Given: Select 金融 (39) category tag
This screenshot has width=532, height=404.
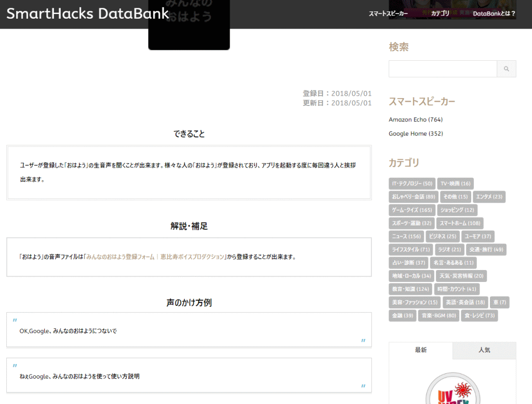Looking at the screenshot, I should (x=403, y=316).
